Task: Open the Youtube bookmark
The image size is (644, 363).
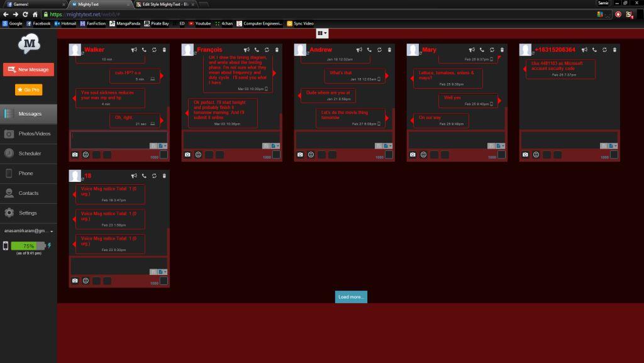Action: pos(199,23)
